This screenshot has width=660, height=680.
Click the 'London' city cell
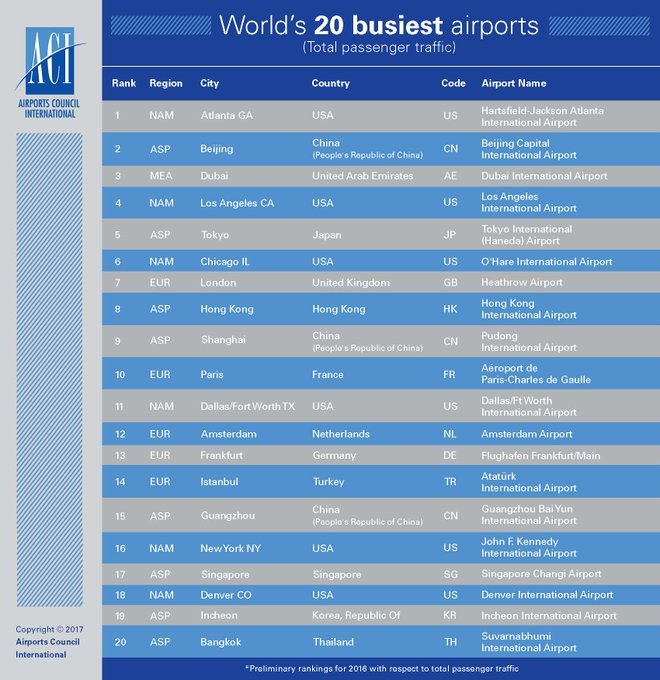[218, 283]
